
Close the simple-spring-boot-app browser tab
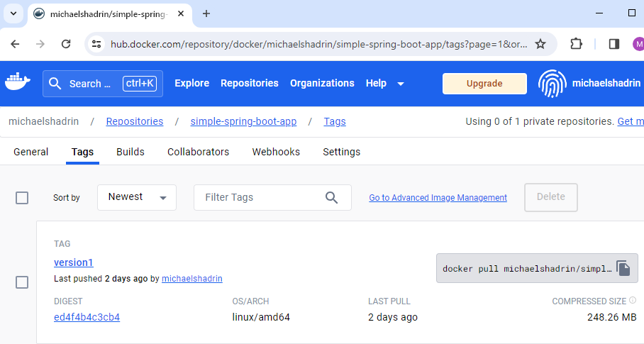[181, 14]
